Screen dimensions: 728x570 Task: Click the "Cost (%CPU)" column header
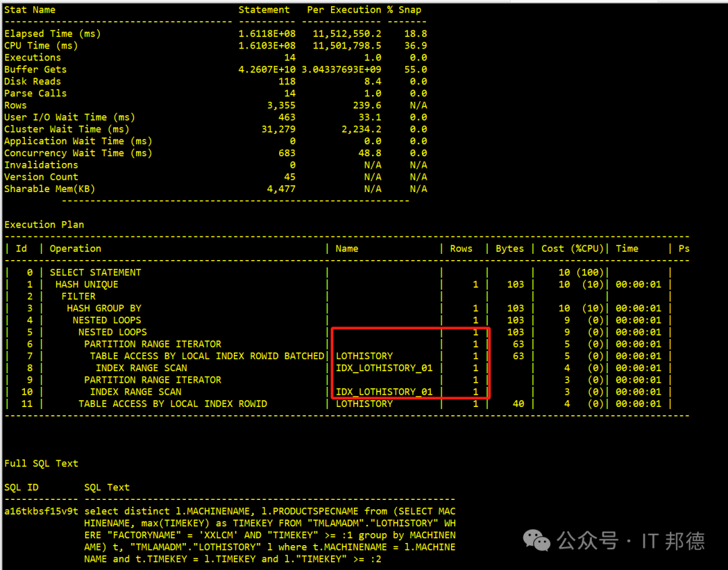[x=572, y=249]
